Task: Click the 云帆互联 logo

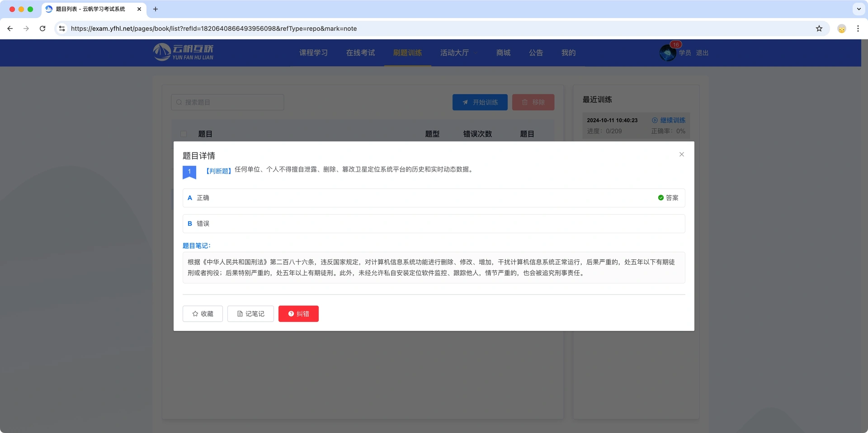Action: pyautogui.click(x=183, y=52)
